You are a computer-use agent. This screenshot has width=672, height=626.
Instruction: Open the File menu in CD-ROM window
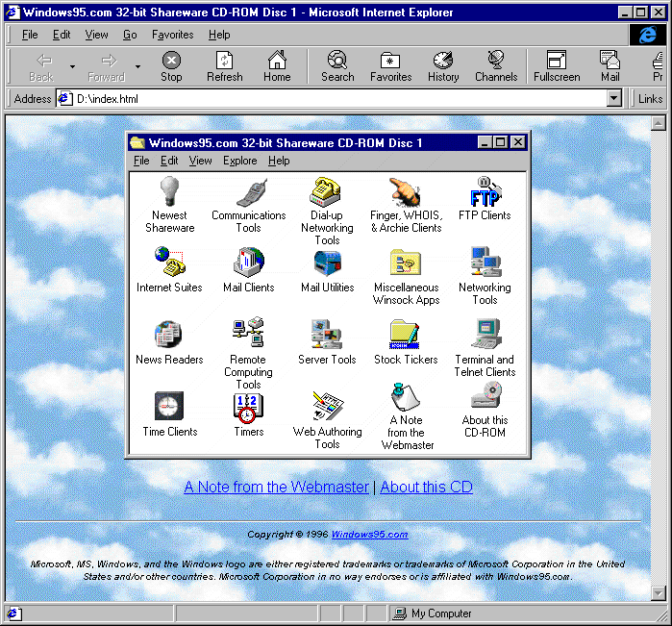141,161
